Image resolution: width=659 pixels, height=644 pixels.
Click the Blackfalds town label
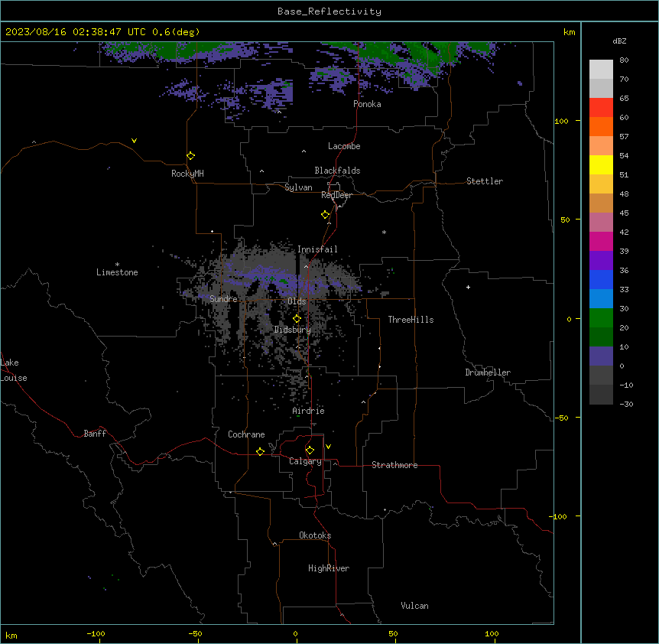[337, 171]
